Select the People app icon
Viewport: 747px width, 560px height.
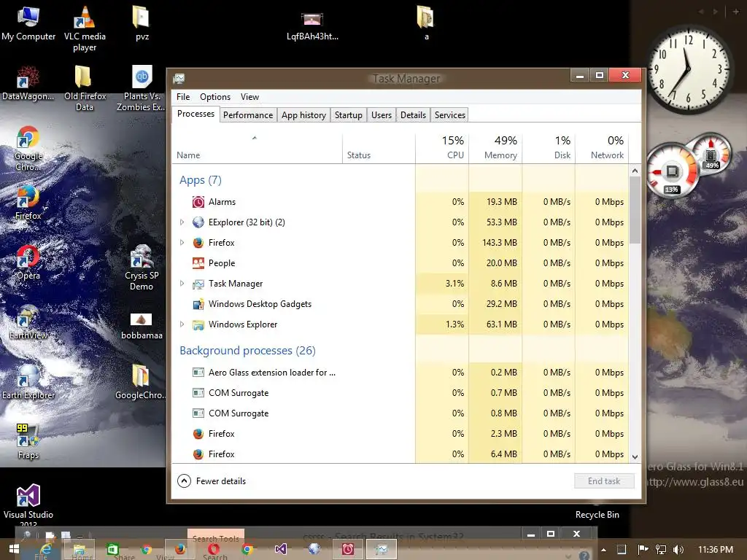click(198, 262)
